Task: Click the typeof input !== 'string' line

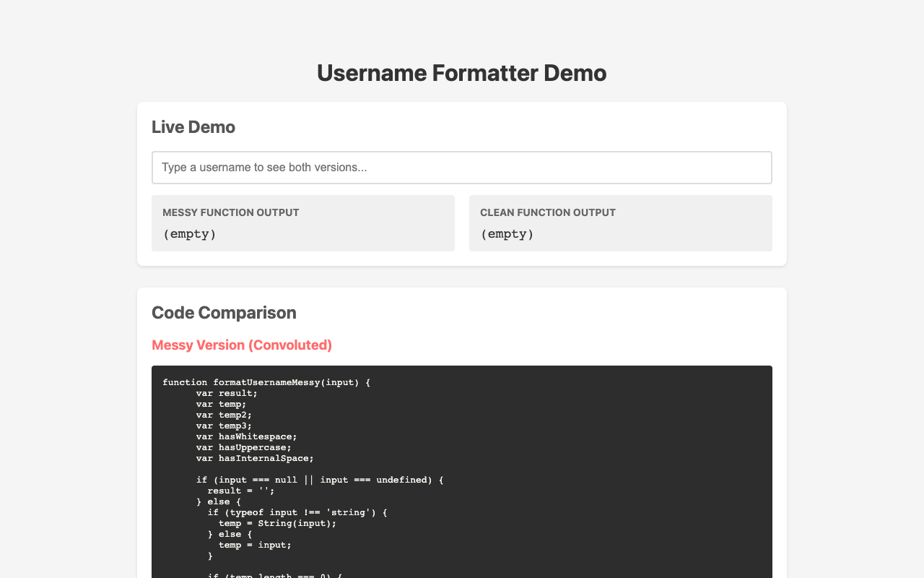Action: tap(297, 512)
